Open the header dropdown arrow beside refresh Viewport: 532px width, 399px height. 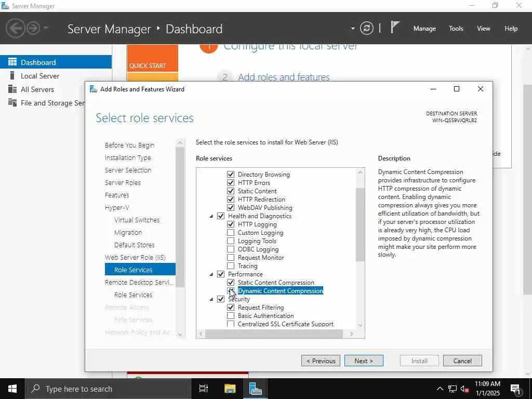(x=353, y=29)
